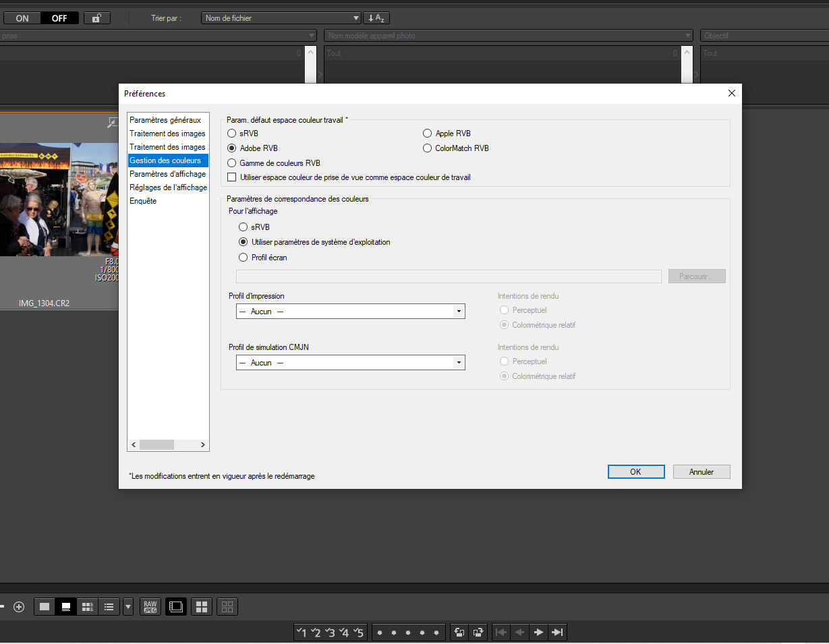829x644 pixels.
Task: Select Gestion des couleurs section
Action: click(x=168, y=160)
